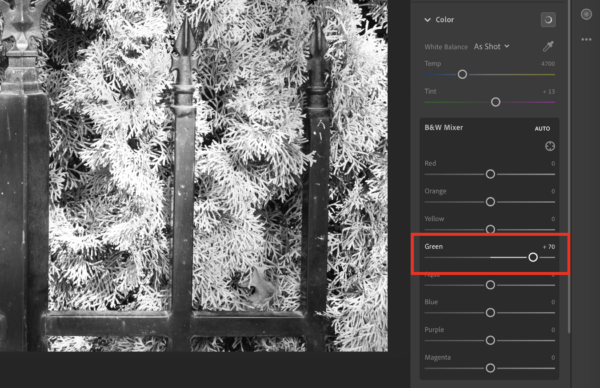Click the Green value + 70
600x388 pixels.
pos(549,247)
